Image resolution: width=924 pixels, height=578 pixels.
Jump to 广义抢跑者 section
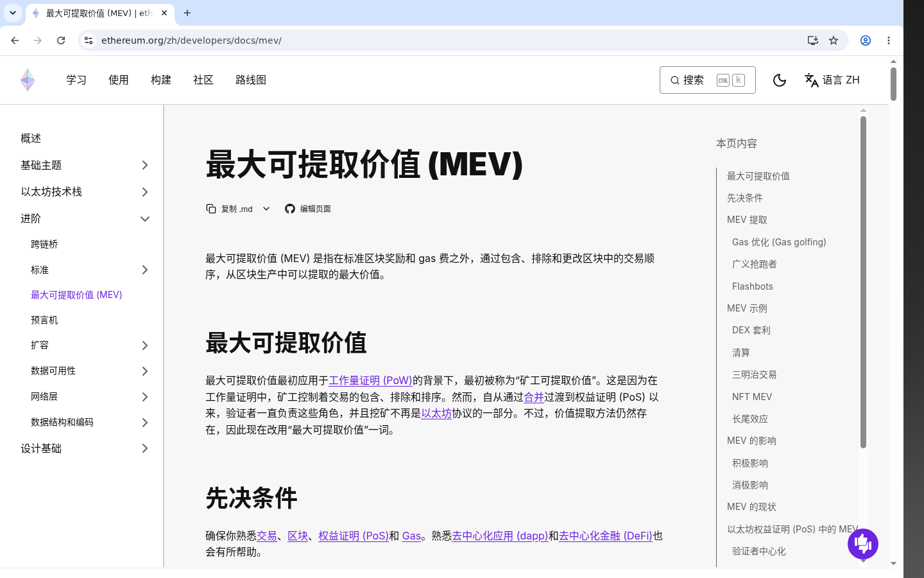pos(755,265)
